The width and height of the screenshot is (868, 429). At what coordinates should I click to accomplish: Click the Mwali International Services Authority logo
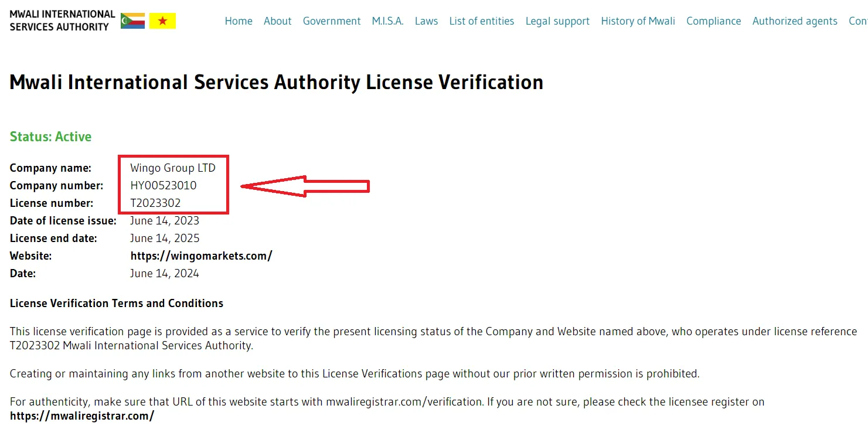pos(62,21)
